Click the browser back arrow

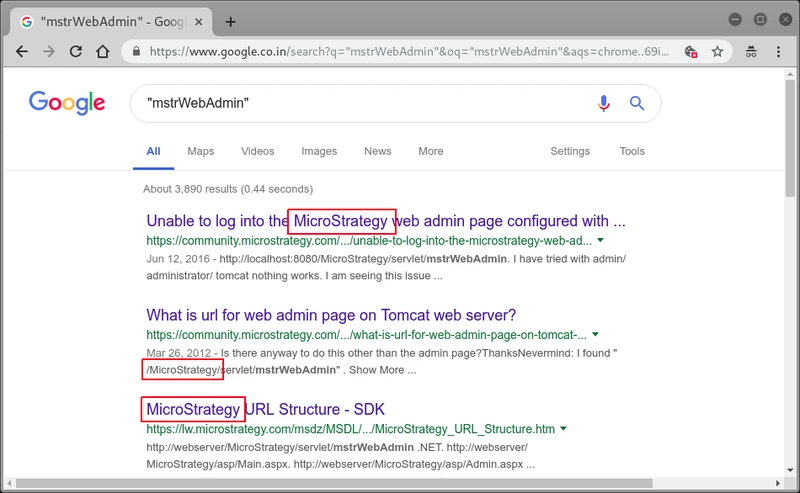22,52
